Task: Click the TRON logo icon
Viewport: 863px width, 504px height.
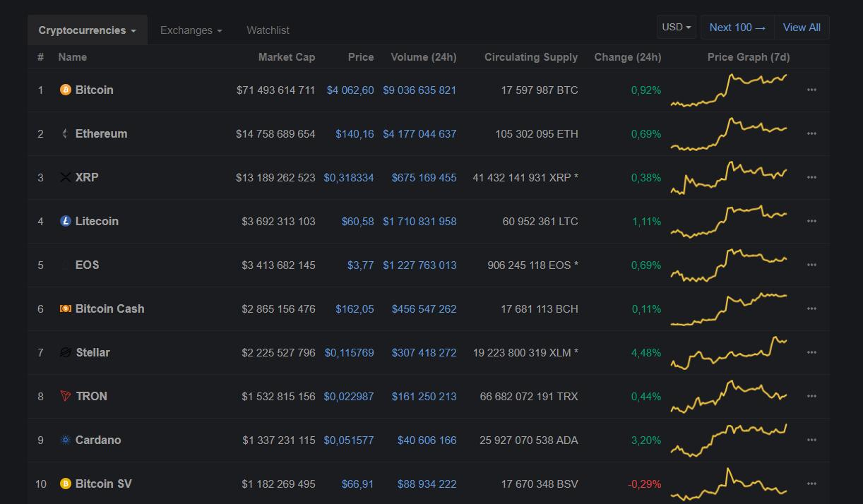Action: click(x=66, y=396)
